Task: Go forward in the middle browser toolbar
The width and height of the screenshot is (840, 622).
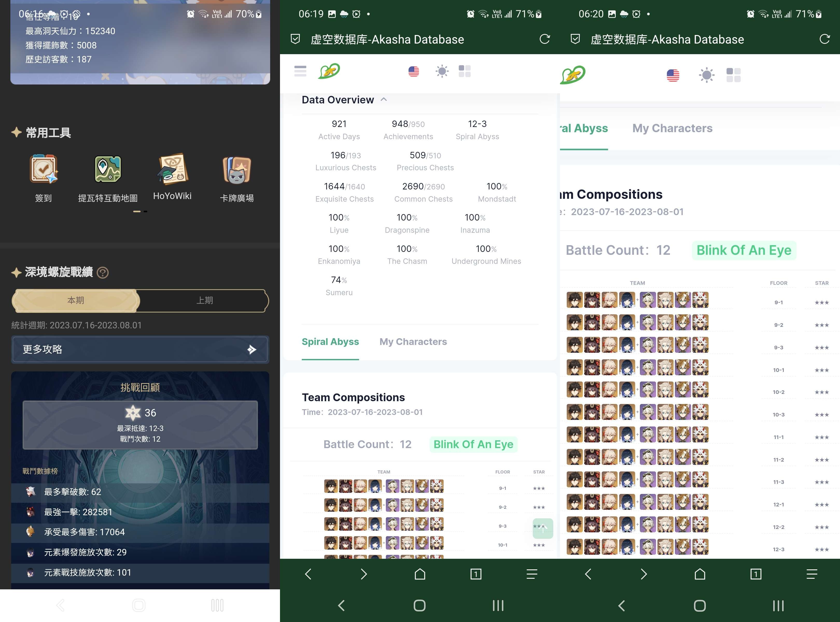Action: (x=363, y=574)
